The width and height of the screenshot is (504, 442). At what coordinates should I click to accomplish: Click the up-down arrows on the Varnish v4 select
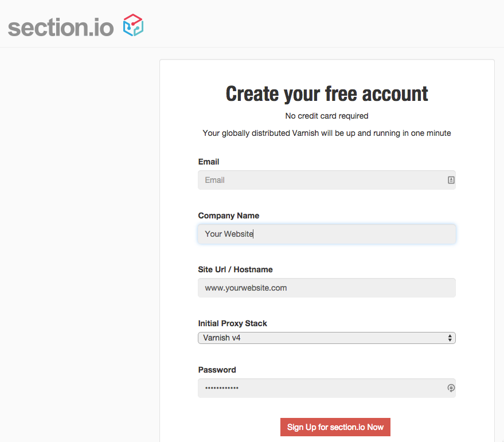(450, 338)
